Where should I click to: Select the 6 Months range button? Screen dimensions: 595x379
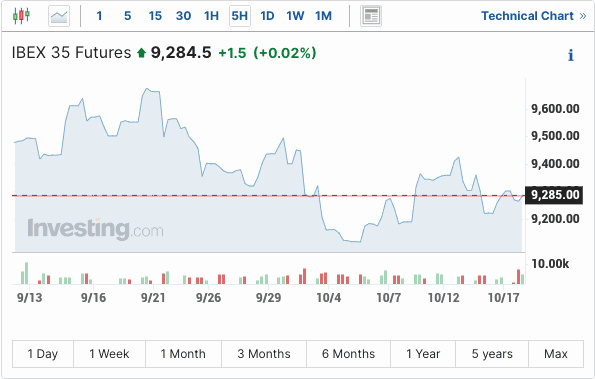pos(348,354)
